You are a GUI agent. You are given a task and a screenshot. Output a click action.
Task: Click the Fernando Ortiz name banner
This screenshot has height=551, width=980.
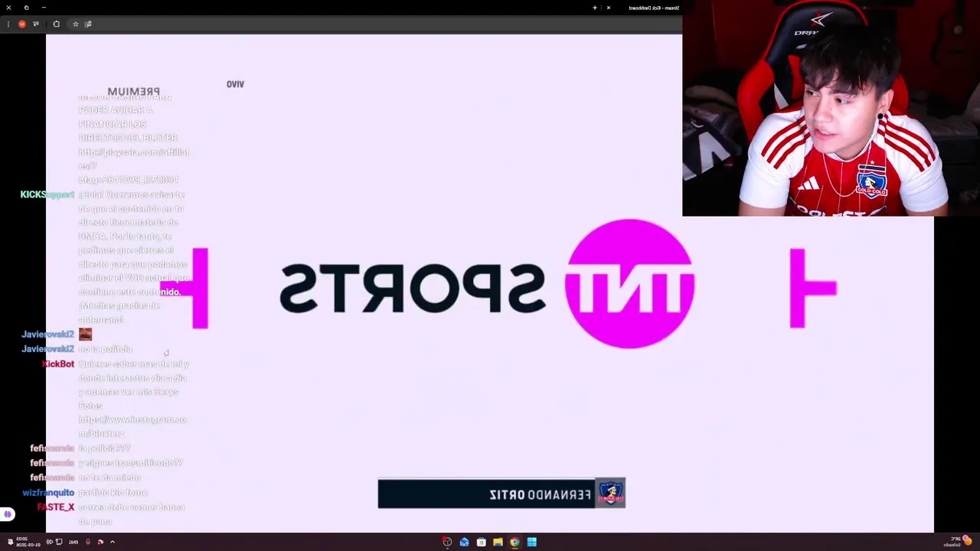coord(501,494)
